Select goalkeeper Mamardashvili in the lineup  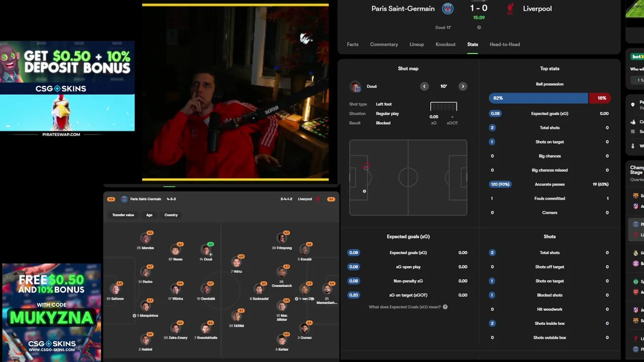(327, 293)
